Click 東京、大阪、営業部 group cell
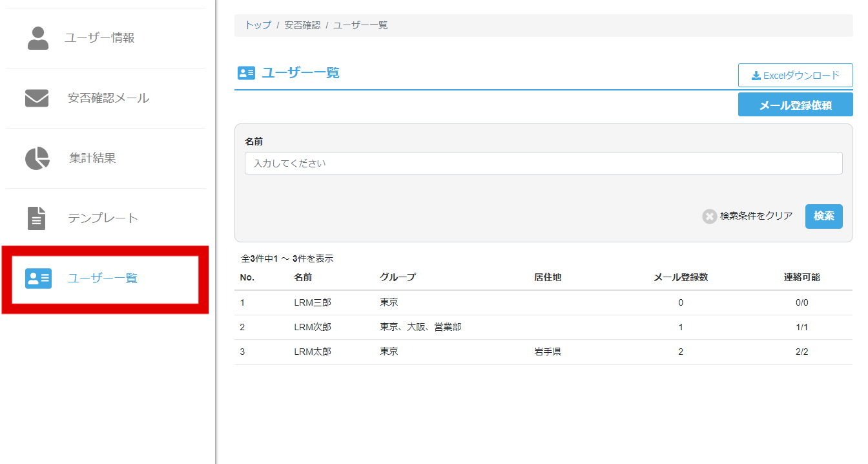Screen dimensions: 868x464 click(420, 327)
